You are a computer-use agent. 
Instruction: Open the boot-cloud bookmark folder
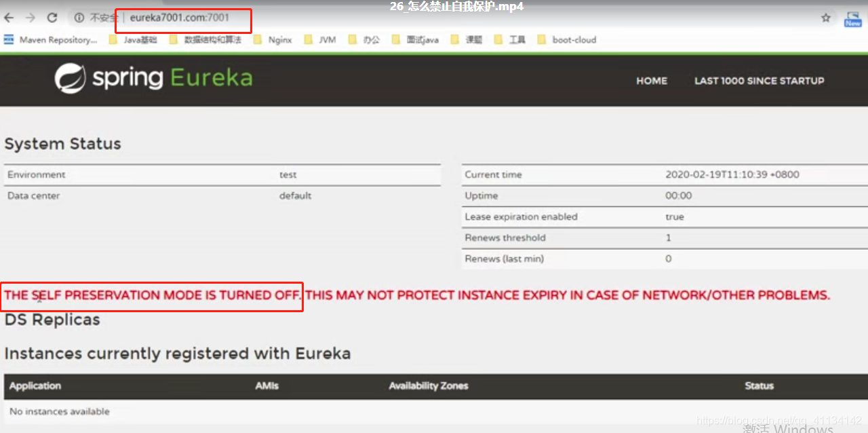pyautogui.click(x=567, y=40)
